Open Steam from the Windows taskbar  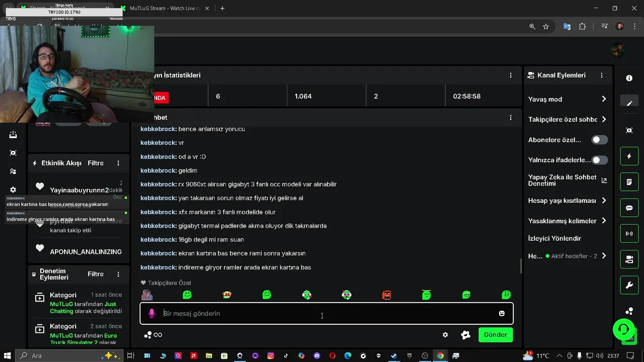394,356
